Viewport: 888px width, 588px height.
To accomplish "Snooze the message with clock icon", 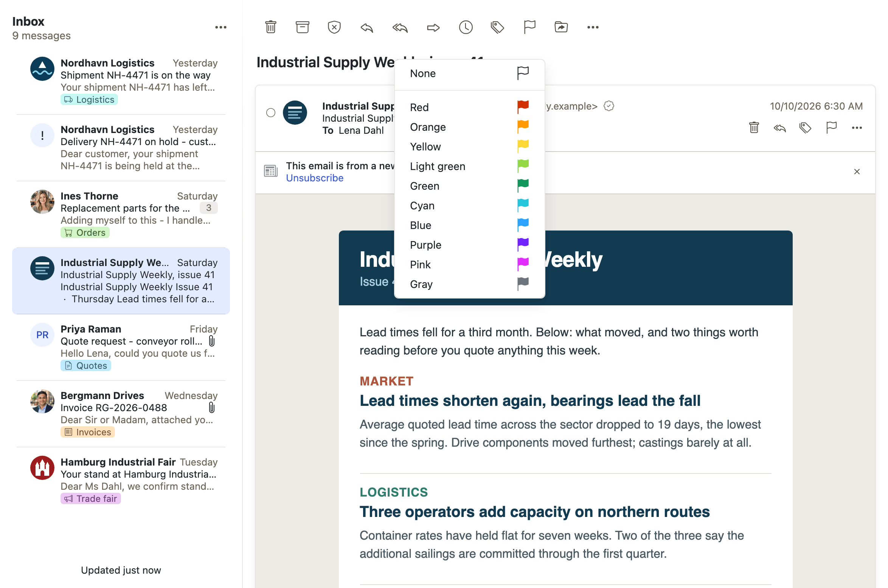I will (466, 27).
